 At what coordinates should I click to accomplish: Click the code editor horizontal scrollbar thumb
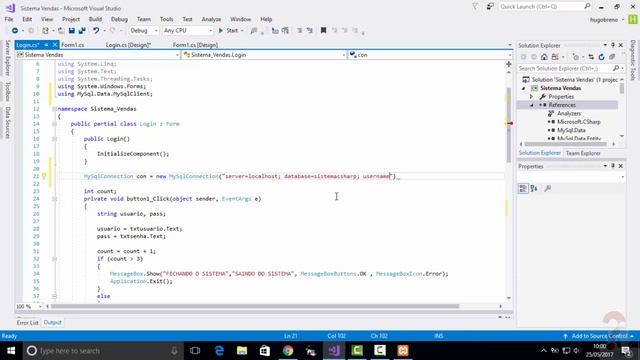[x=255, y=306]
